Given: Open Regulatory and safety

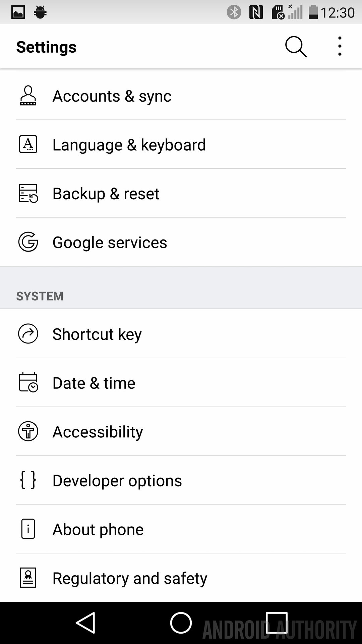Looking at the screenshot, I should [x=130, y=578].
